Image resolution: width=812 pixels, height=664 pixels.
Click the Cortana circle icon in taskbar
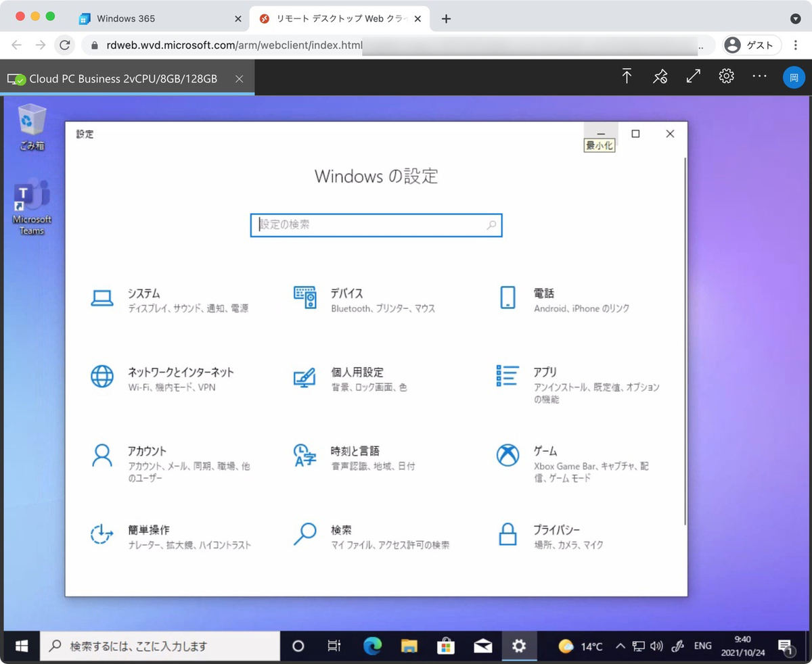298,646
